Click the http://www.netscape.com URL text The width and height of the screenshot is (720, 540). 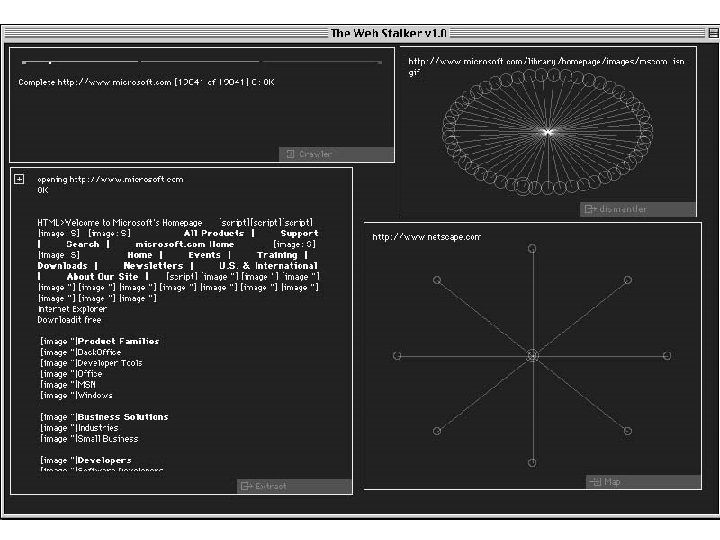[426, 237]
